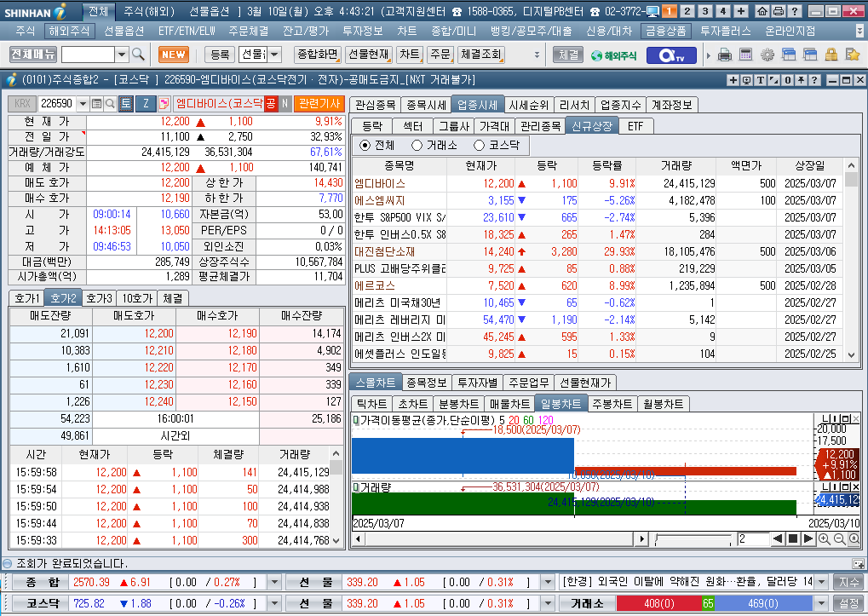Expand the news ticker dropdown arrow
868x616 pixels.
(822, 582)
